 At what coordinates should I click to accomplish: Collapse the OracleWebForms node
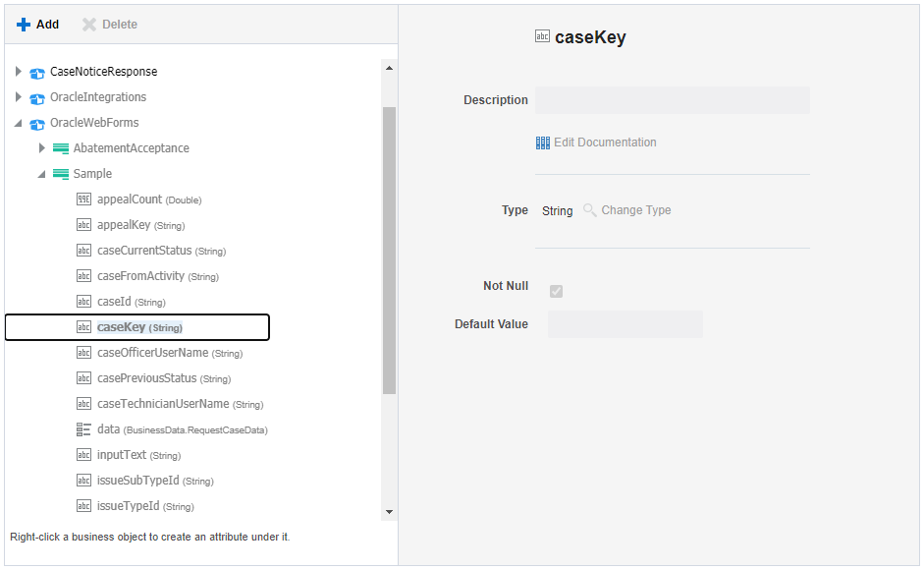(19, 123)
